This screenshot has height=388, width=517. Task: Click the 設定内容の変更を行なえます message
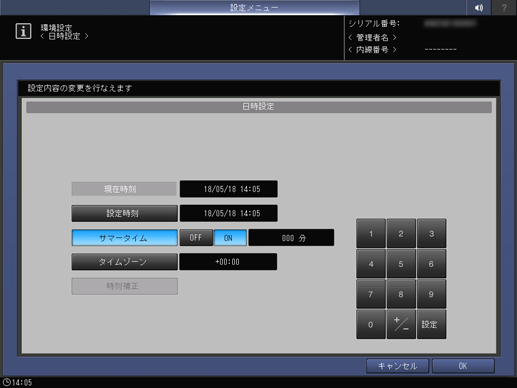80,88
